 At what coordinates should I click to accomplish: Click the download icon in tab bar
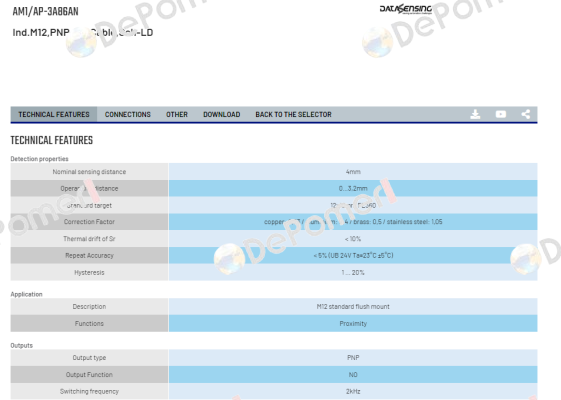(475, 114)
